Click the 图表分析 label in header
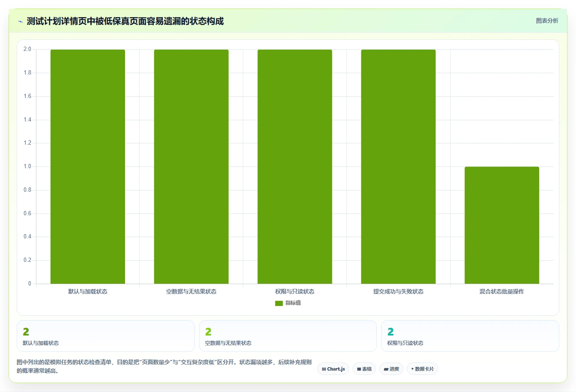This screenshot has width=576, height=392. click(547, 21)
